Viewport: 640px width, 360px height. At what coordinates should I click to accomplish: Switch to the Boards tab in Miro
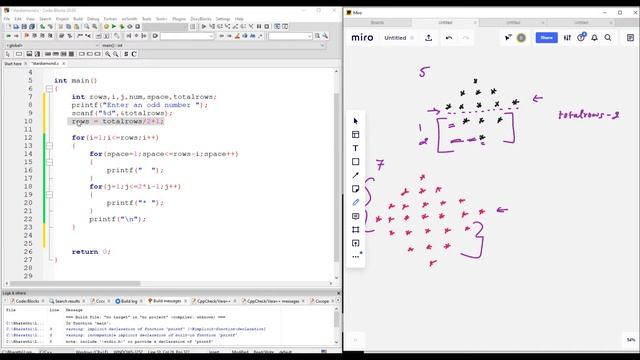[x=377, y=22]
